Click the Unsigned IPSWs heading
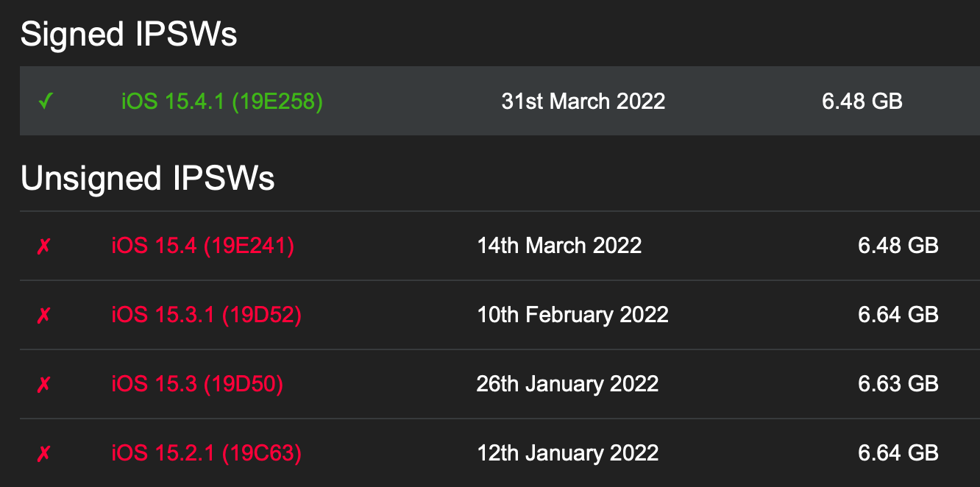 click(148, 179)
